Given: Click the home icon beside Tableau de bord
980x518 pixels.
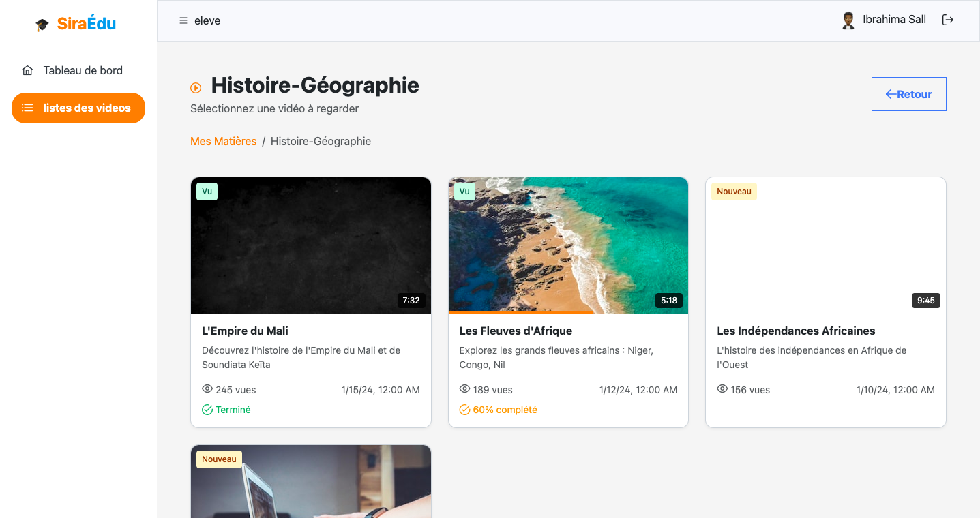Looking at the screenshot, I should tap(27, 70).
